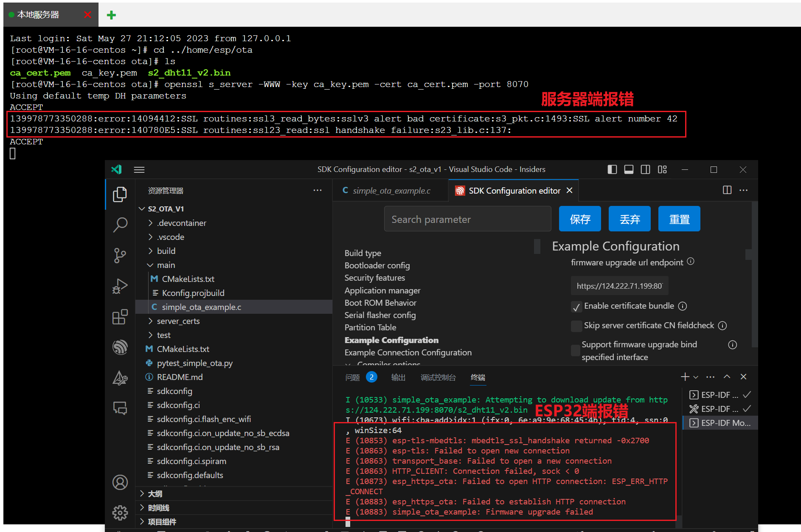Click the 丢弃 discard button

coord(630,219)
